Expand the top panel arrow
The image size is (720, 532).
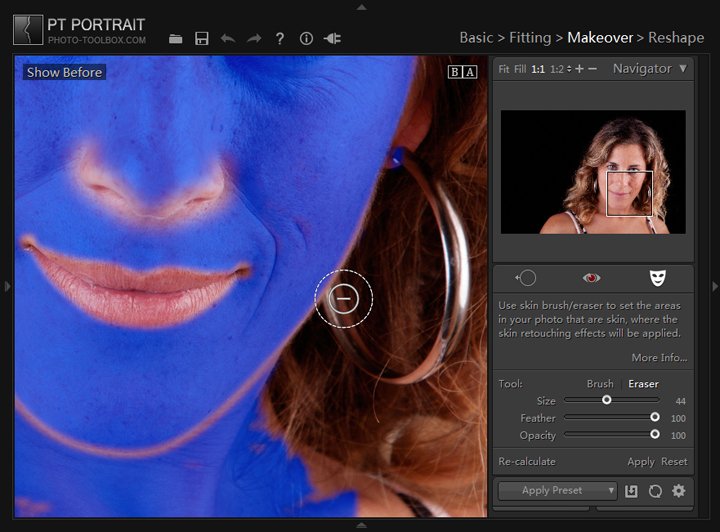coord(361,6)
